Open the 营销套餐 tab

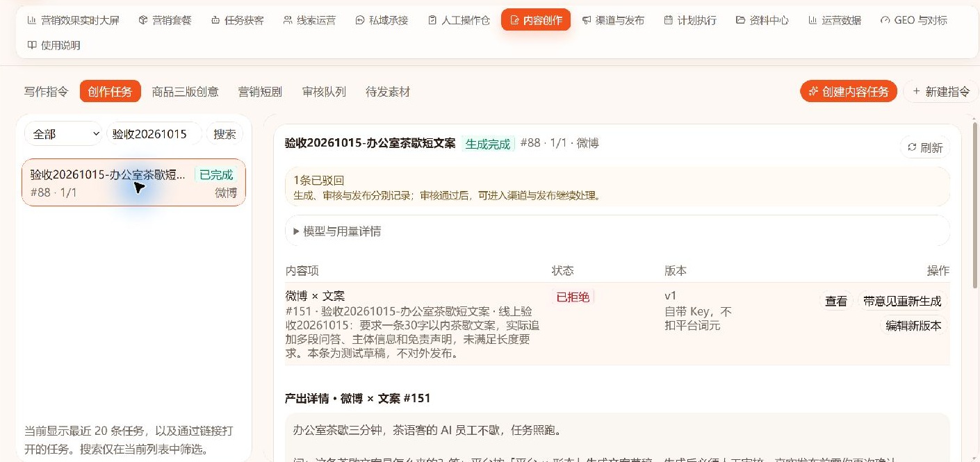point(165,20)
